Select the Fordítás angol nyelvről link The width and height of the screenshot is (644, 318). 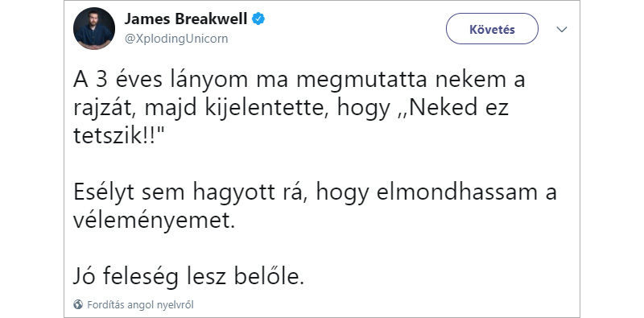tap(140, 305)
